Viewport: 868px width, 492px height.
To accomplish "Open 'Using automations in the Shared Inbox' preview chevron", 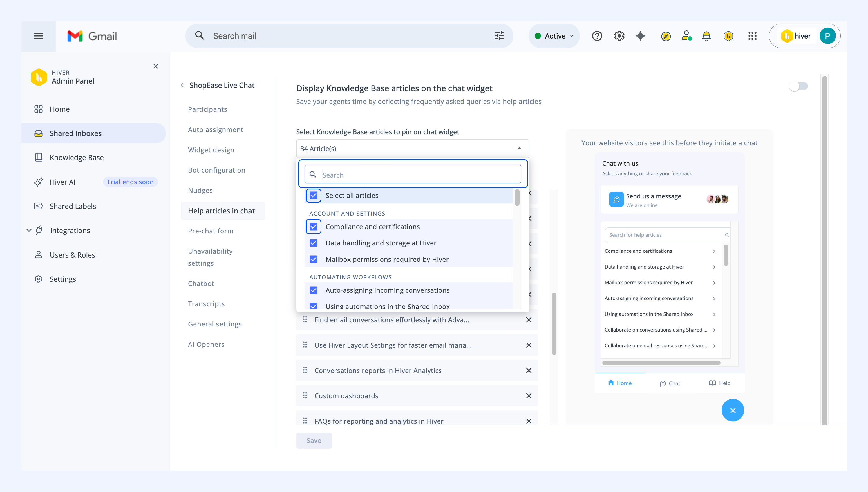I will 714,314.
